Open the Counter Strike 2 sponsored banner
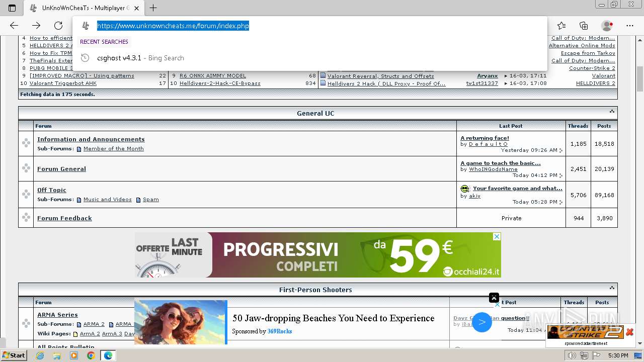Viewport: 644px width, 362px height. tap(585, 332)
